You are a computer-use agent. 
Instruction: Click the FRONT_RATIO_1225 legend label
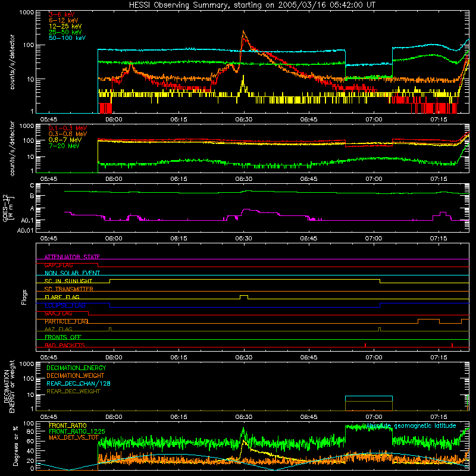tap(77, 431)
